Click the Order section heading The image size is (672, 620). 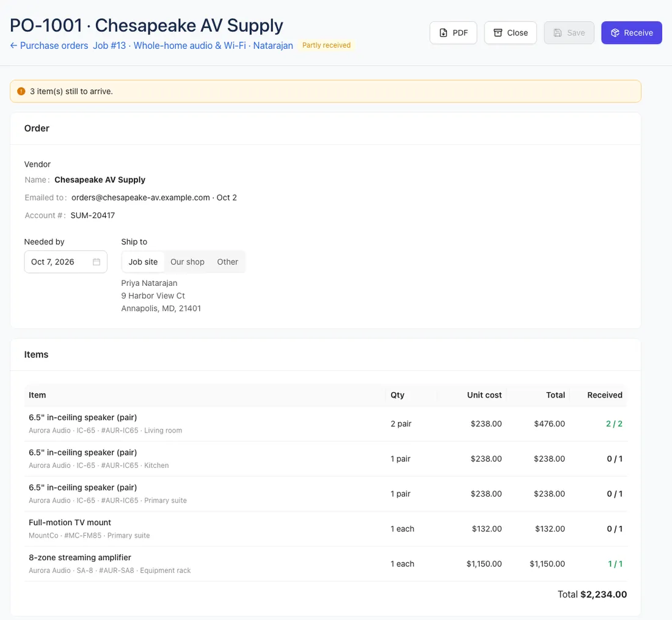coord(37,128)
